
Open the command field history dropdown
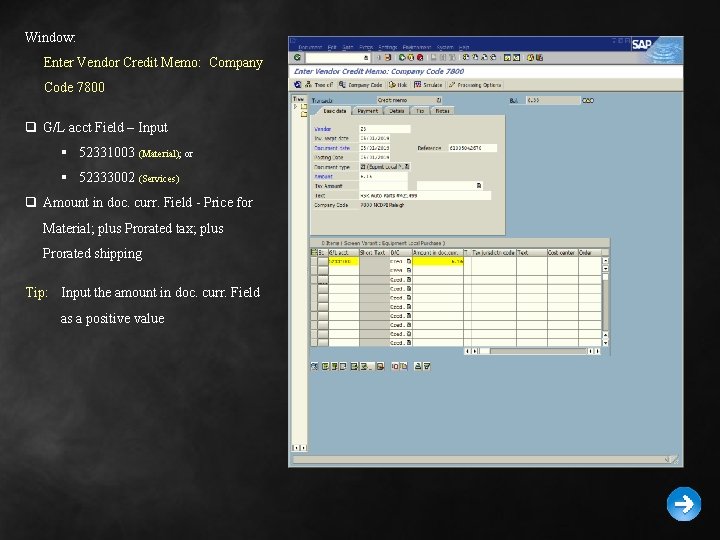pos(366,58)
